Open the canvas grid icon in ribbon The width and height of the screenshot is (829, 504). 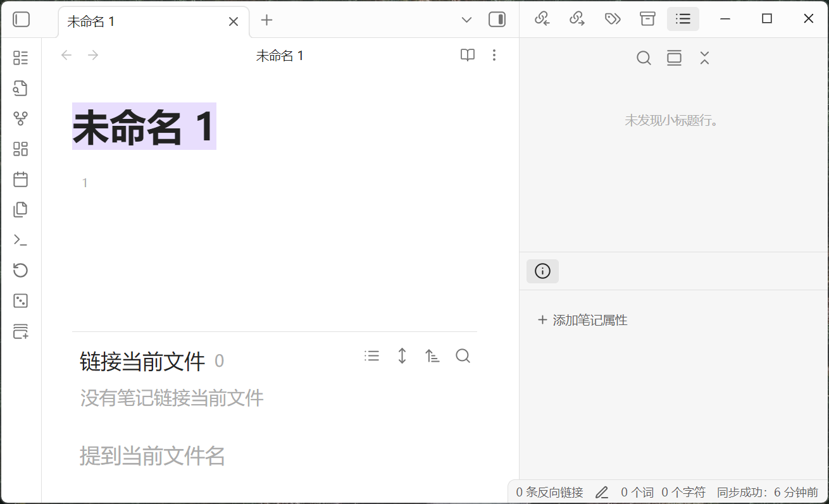pos(21,149)
